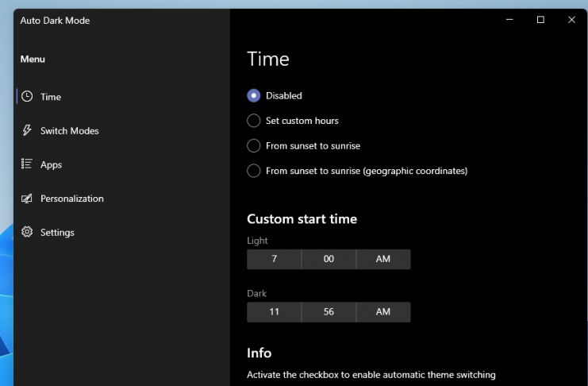
Task: Open the Dark AM/PM selector
Action: tap(383, 312)
